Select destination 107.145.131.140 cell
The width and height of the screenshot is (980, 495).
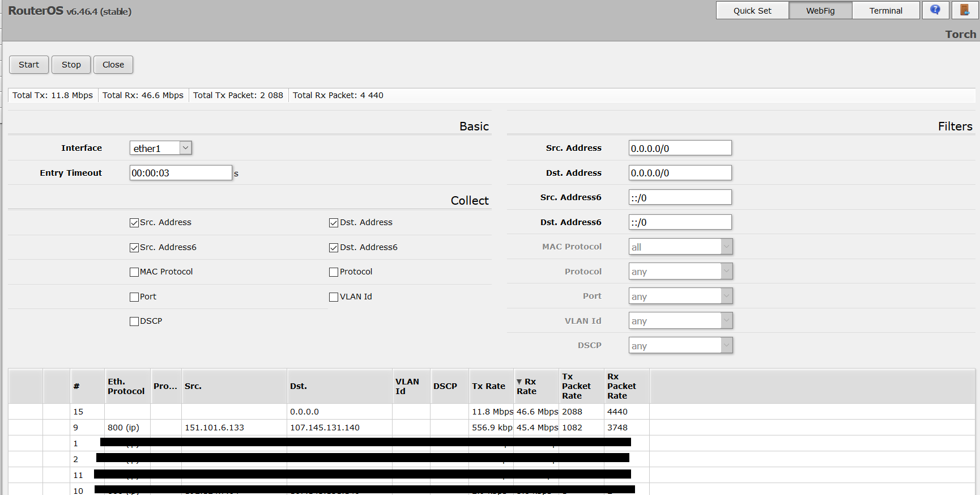(339, 428)
